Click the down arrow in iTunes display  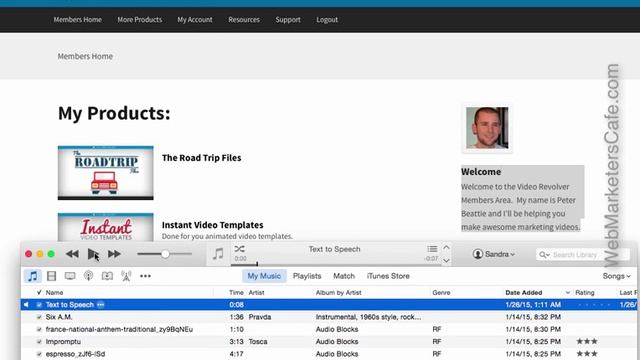pyautogui.click(x=447, y=260)
